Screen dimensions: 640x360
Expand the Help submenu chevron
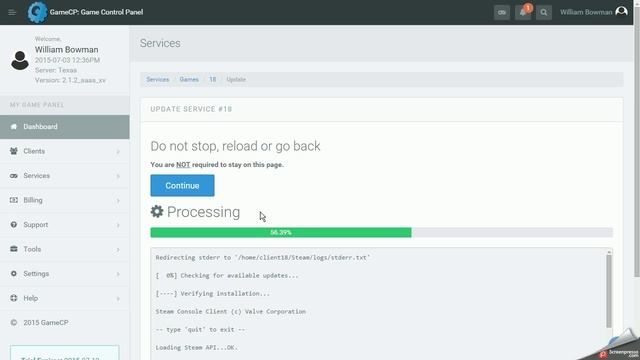point(118,298)
